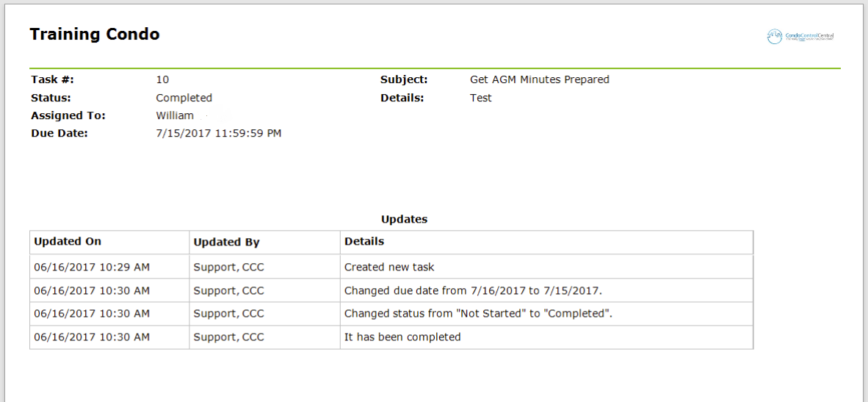Click the assigned name William
The width and height of the screenshot is (868, 402).
[x=175, y=115]
